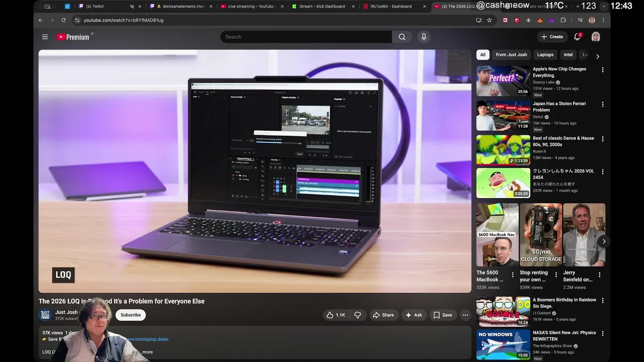This screenshot has width=644, height=362.
Task: Open Apple's New Chip Changes Everything thumbnail
Action: click(x=503, y=81)
